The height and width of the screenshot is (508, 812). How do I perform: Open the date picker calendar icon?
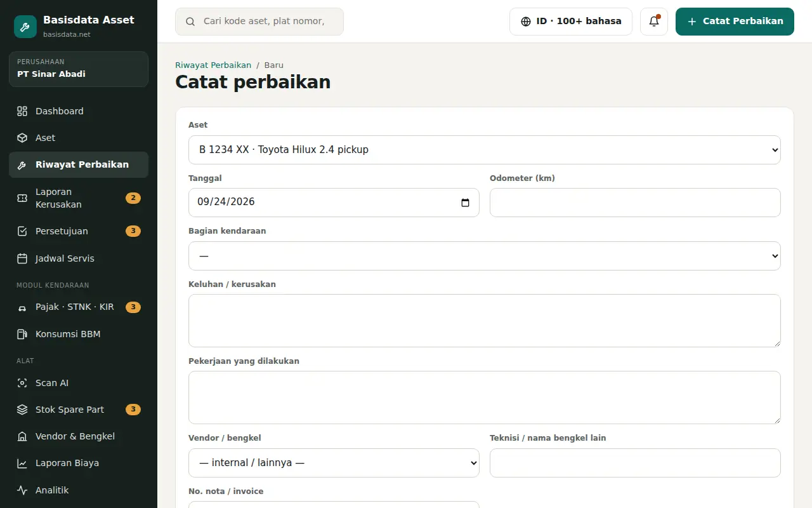465,203
